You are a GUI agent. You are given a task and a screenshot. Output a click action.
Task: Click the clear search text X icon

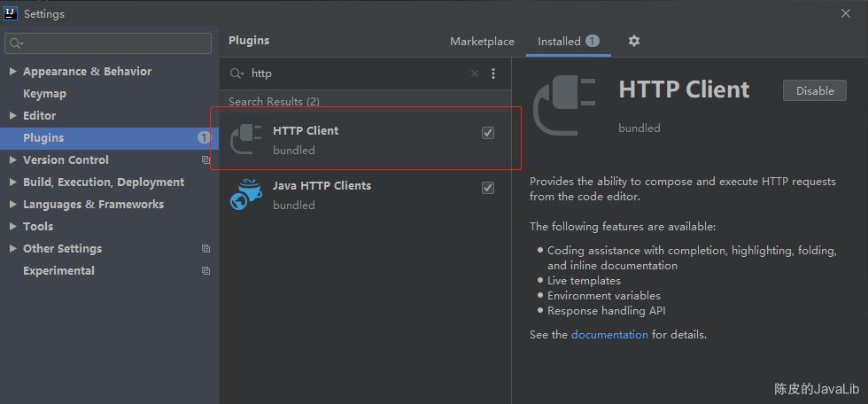point(475,74)
